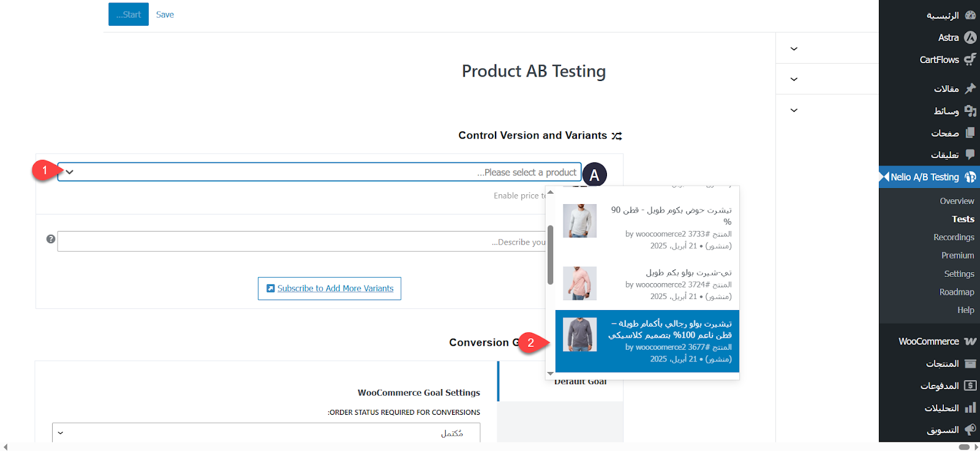Click Subscribe to Add More Variants link
Screen dimensions: 980x451
[x=330, y=289]
